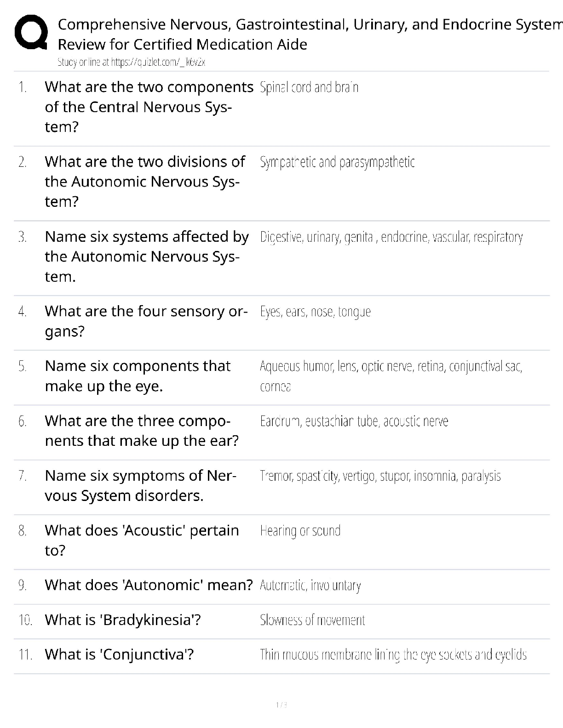Click 'Sympathetic and parasympathetic' answer text
This screenshot has height=728, width=563.
[337, 162]
